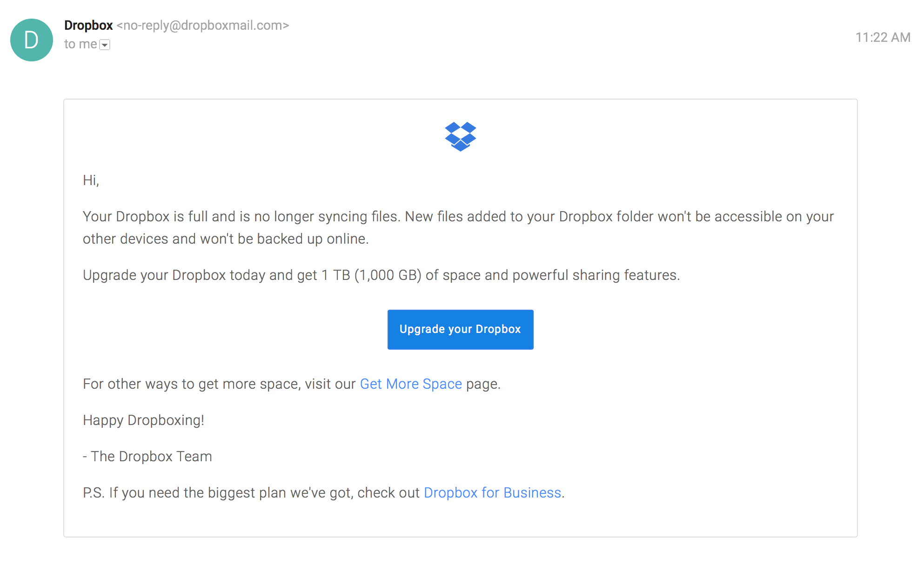Image resolution: width=924 pixels, height=571 pixels.
Task: Click the word "page." after Get More Space
Action: click(x=483, y=384)
